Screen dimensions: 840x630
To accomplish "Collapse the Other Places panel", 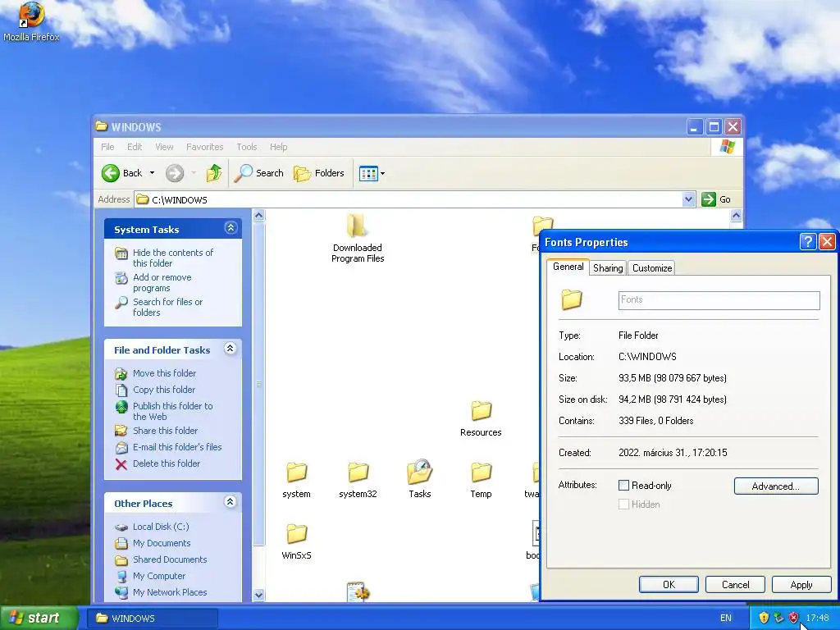I will click(x=231, y=502).
